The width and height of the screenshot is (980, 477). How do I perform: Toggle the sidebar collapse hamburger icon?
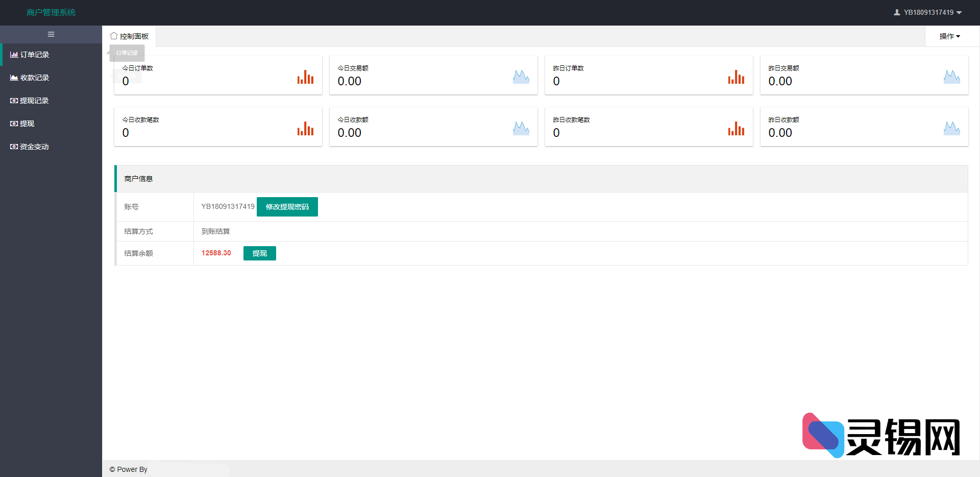pos(51,34)
